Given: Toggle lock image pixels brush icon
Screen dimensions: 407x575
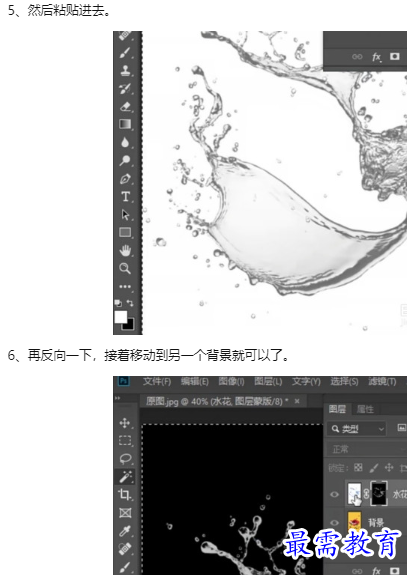Looking at the screenshot, I should 374,468.
